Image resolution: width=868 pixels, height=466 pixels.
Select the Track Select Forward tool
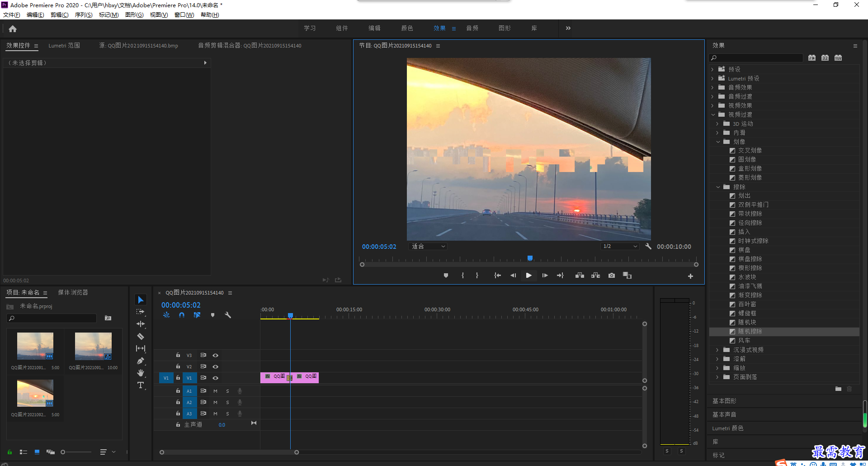point(141,312)
